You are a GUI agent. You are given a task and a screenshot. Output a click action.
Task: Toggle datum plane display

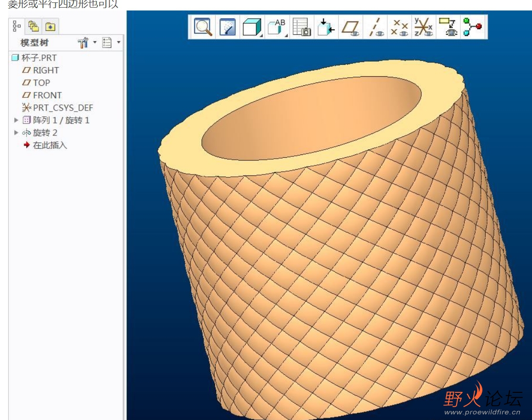(x=351, y=27)
